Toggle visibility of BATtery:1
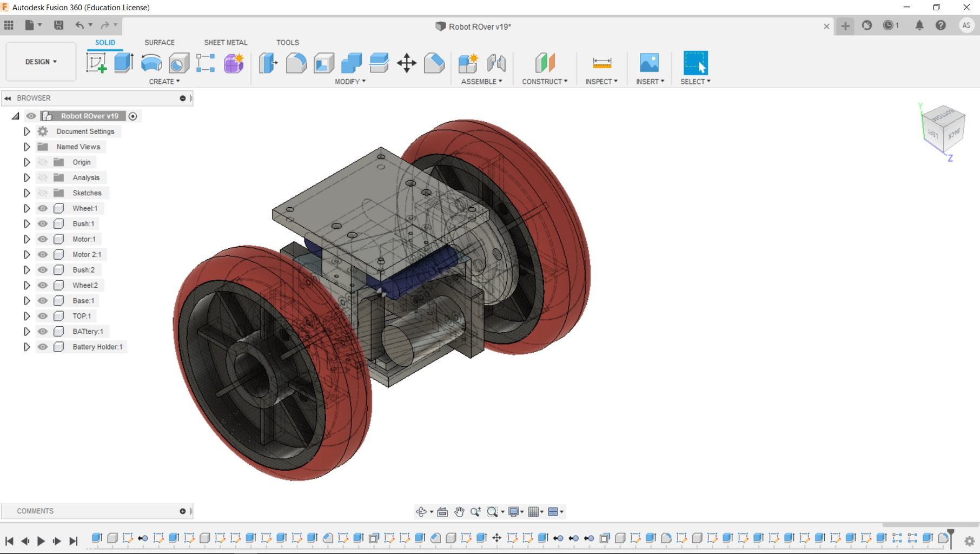 tap(43, 331)
